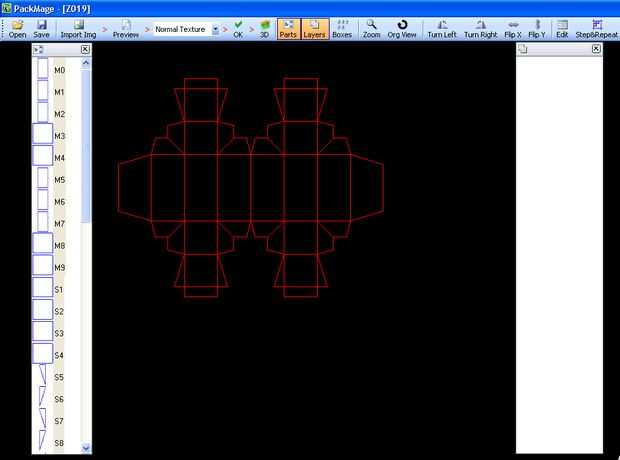620x460 pixels.
Task: Click the parts panel header icon
Action: point(38,49)
